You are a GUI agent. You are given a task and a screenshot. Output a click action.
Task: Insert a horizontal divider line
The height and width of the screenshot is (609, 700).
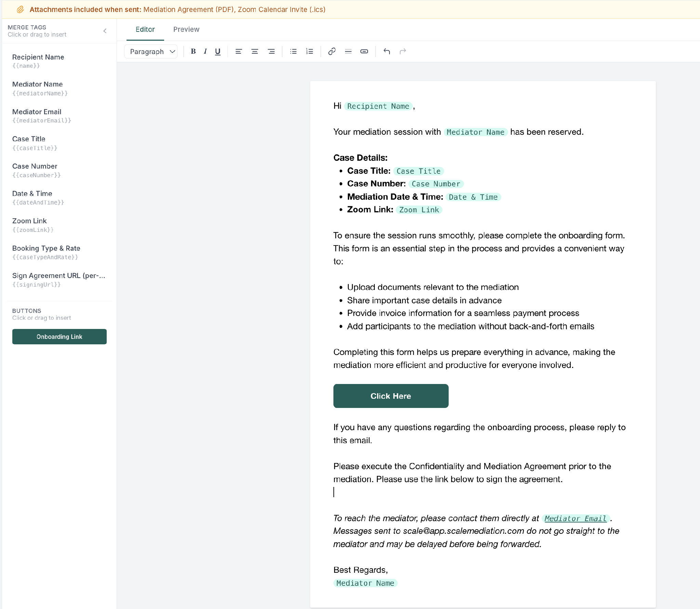pyautogui.click(x=348, y=51)
